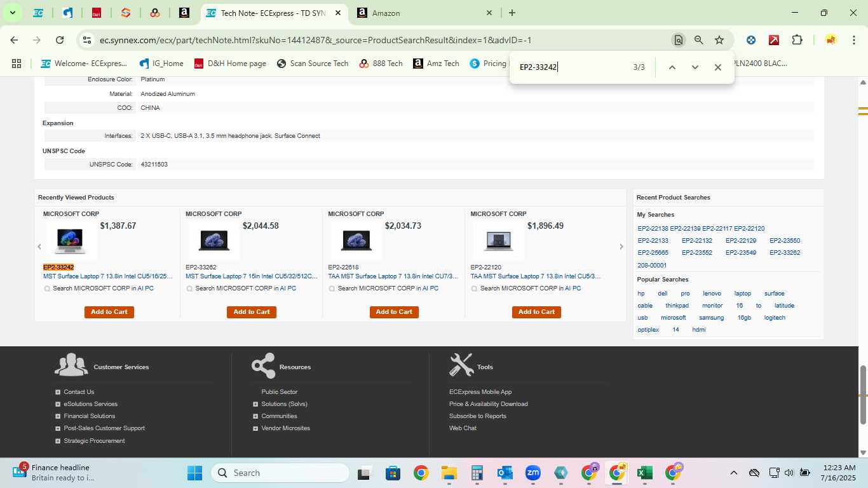
Task: Show next recently viewed products
Action: pos(621,247)
